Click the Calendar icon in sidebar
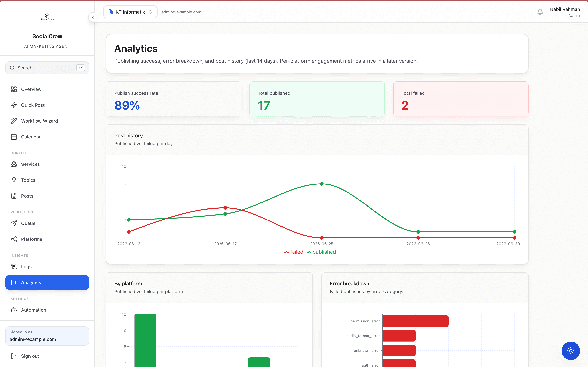The image size is (588, 367). 14,137
